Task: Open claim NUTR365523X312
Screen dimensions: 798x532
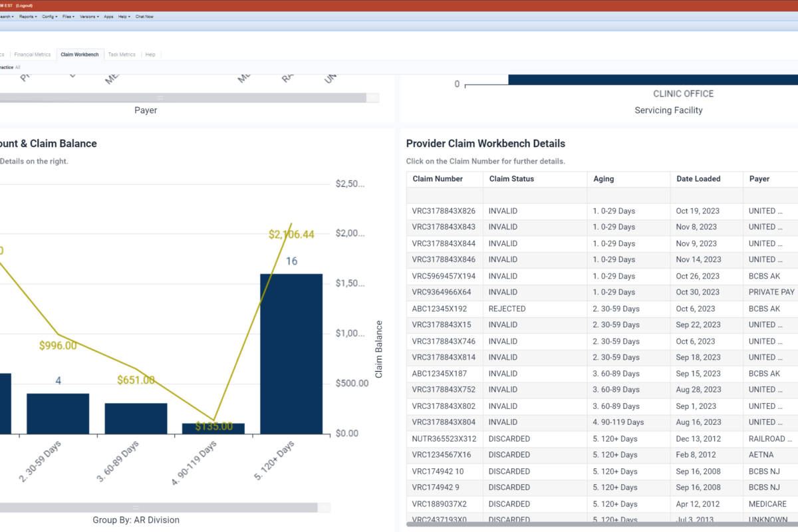Action: (444, 439)
